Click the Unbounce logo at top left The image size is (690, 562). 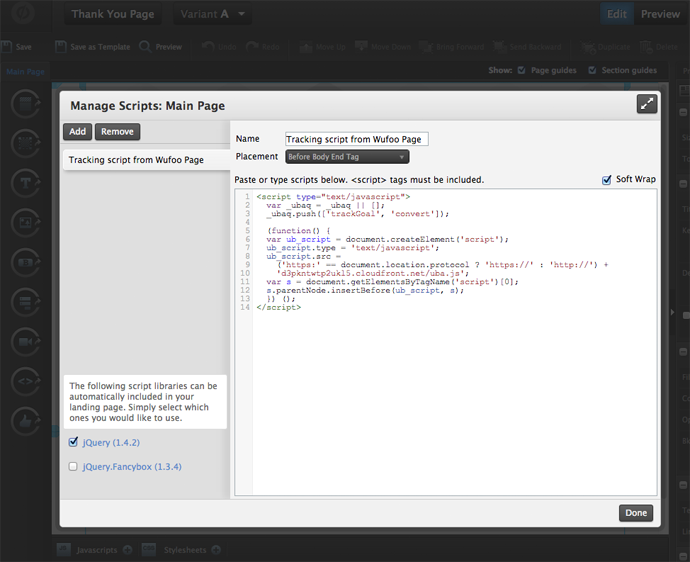23,13
